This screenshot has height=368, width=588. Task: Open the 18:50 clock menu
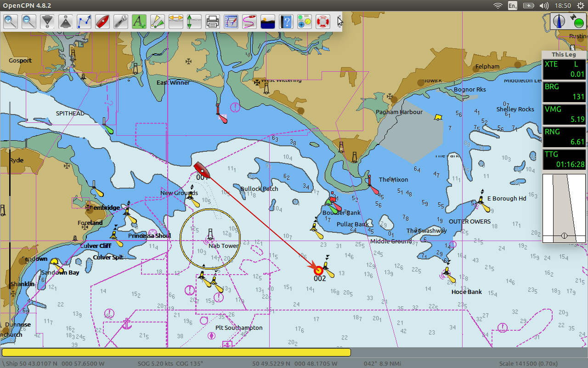coord(563,6)
